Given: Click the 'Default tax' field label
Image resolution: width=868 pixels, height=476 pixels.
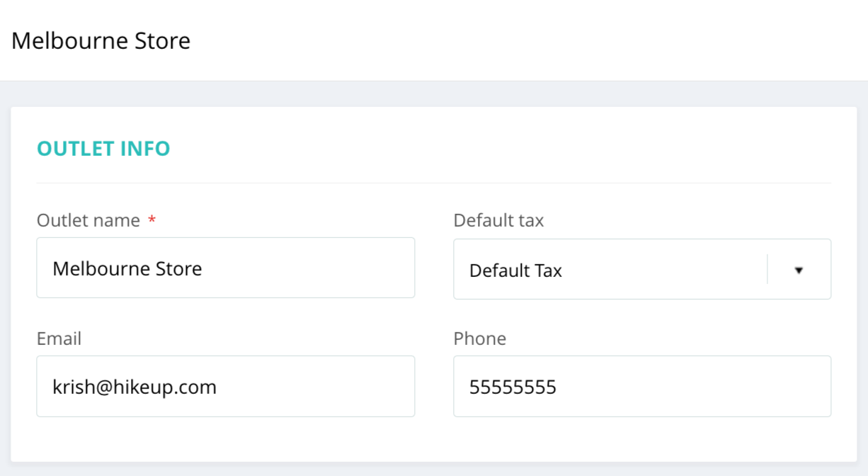Looking at the screenshot, I should click(498, 220).
